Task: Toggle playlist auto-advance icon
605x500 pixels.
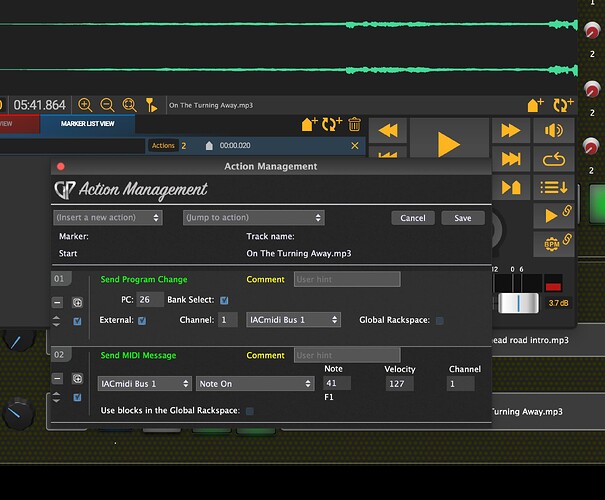Action: (554, 188)
